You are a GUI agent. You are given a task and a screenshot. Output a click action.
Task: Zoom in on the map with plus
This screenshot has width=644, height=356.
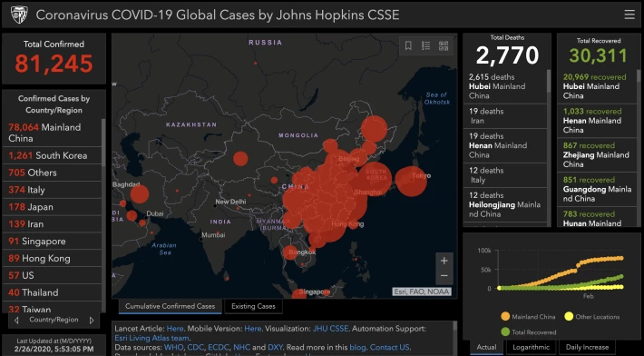(x=444, y=261)
